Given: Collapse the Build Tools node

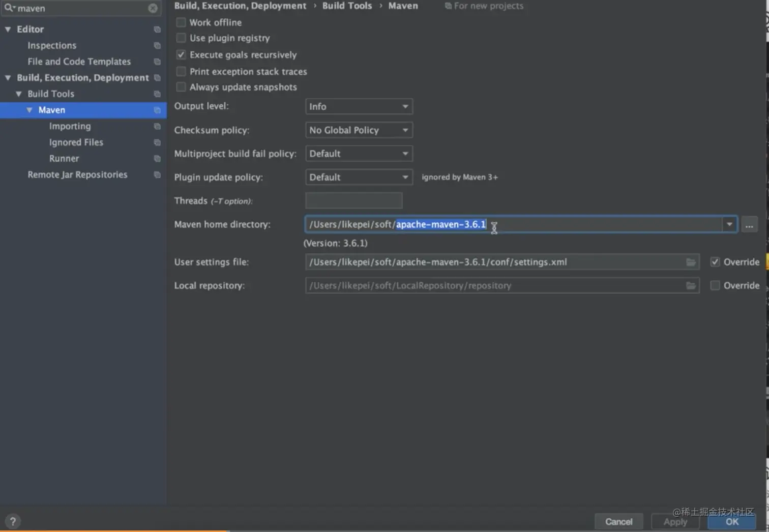Looking at the screenshot, I should coord(19,94).
